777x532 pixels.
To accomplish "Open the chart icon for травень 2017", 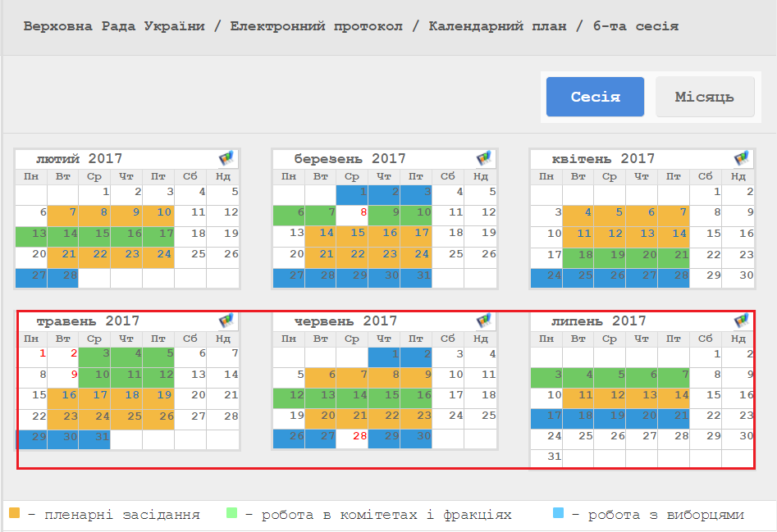I will (x=227, y=321).
